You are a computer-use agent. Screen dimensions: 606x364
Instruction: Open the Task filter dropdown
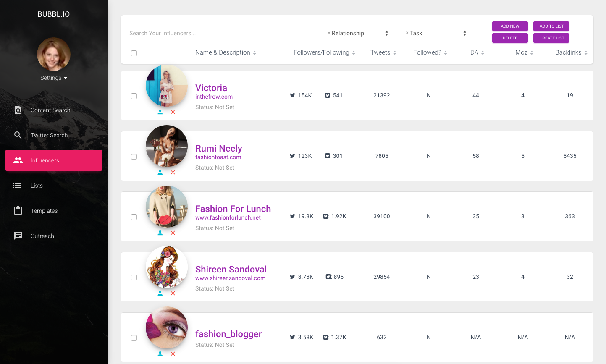click(x=435, y=33)
